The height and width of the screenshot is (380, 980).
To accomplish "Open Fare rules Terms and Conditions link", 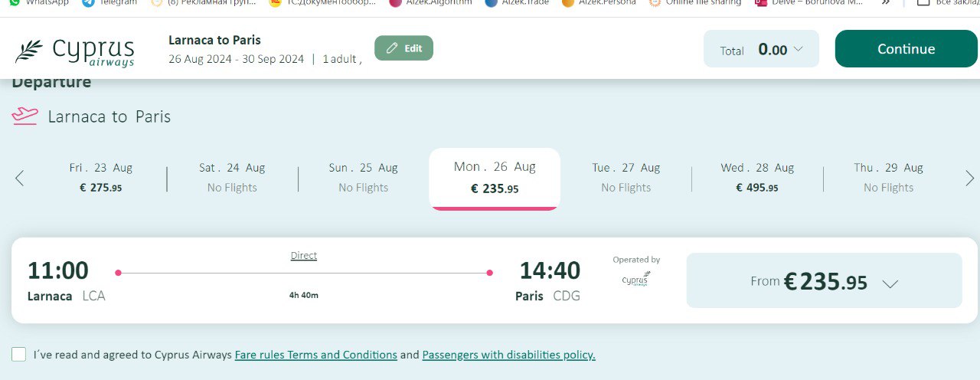I will [315, 355].
